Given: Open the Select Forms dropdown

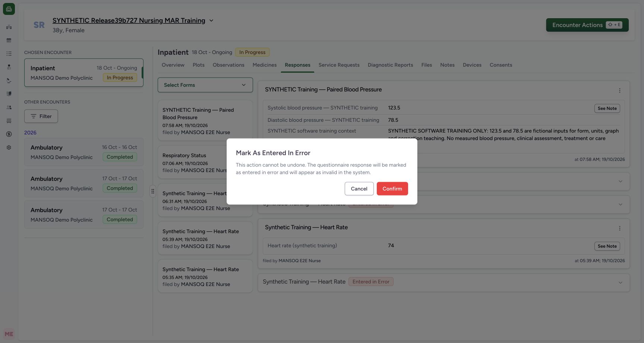Looking at the screenshot, I should tap(205, 85).
